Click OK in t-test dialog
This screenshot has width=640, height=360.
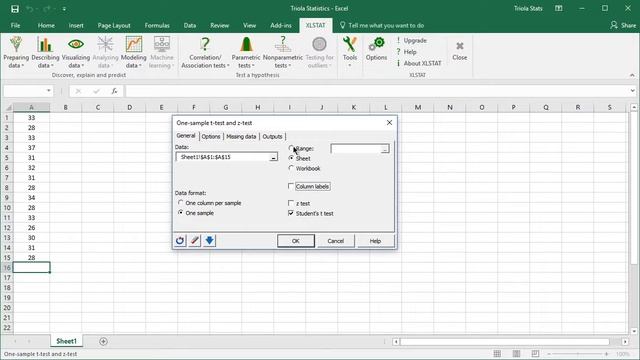pyautogui.click(x=296, y=241)
